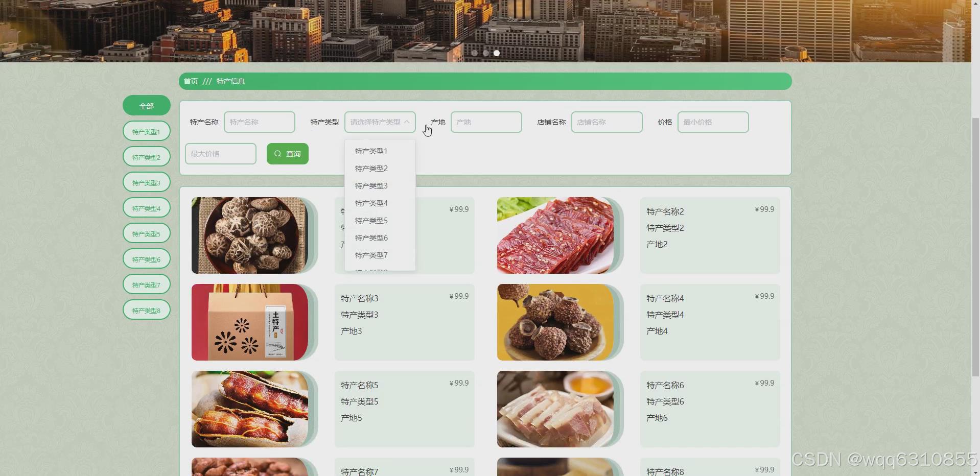Open the product image beside 特产名称5
Image resolution: width=980 pixels, height=476 pixels.
pyautogui.click(x=250, y=409)
